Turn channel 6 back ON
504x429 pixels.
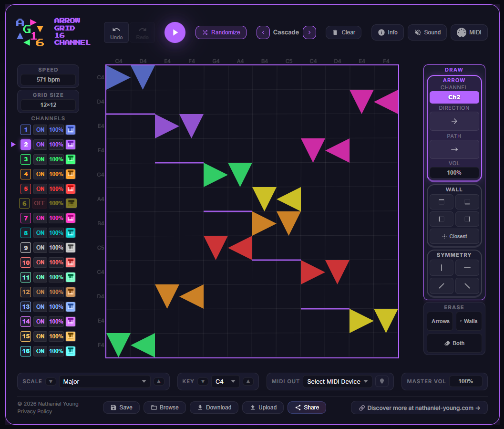click(40, 203)
